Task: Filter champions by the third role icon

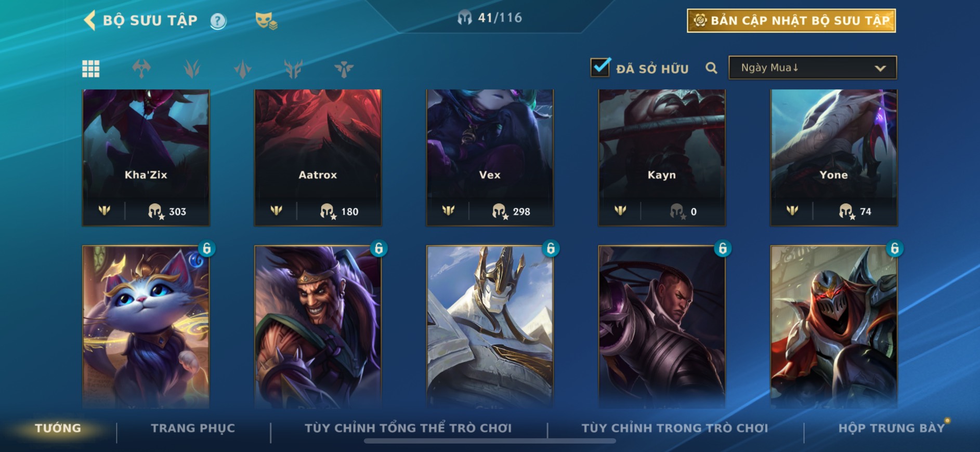Action: click(243, 69)
